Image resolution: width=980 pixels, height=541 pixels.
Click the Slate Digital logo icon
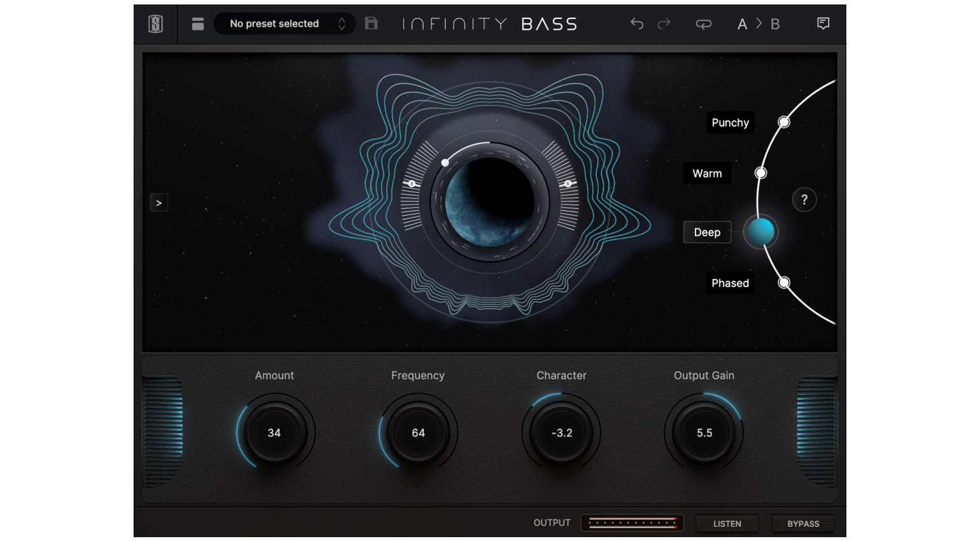[156, 24]
